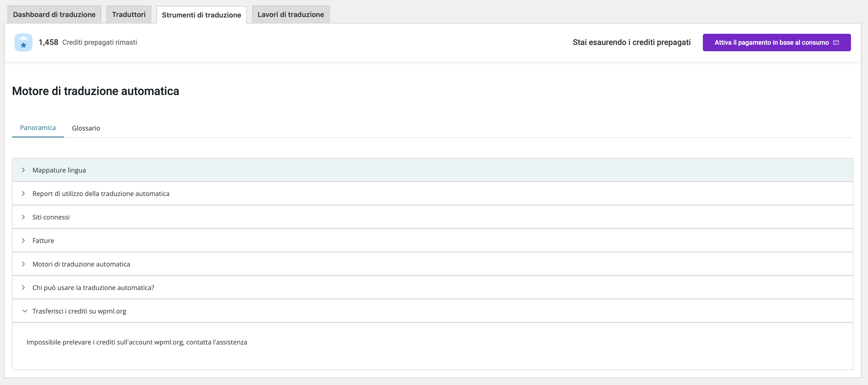
Task: Open Report di utilizzo section row
Action: 101,193
